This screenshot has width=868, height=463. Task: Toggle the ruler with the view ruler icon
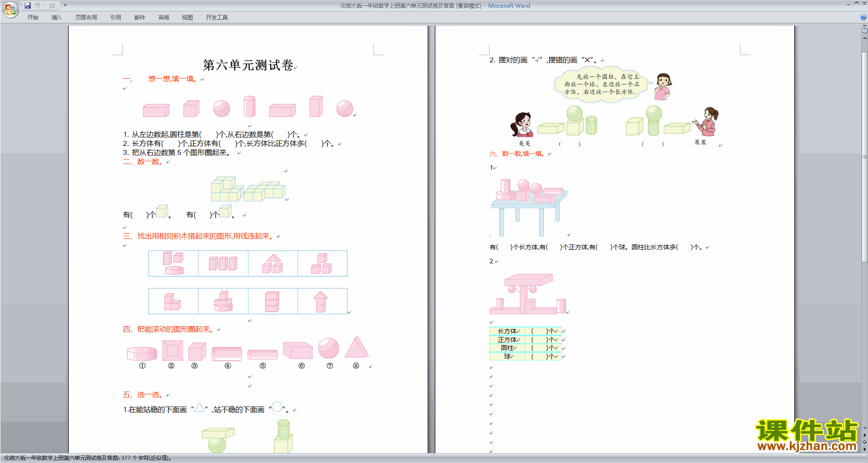[x=864, y=31]
